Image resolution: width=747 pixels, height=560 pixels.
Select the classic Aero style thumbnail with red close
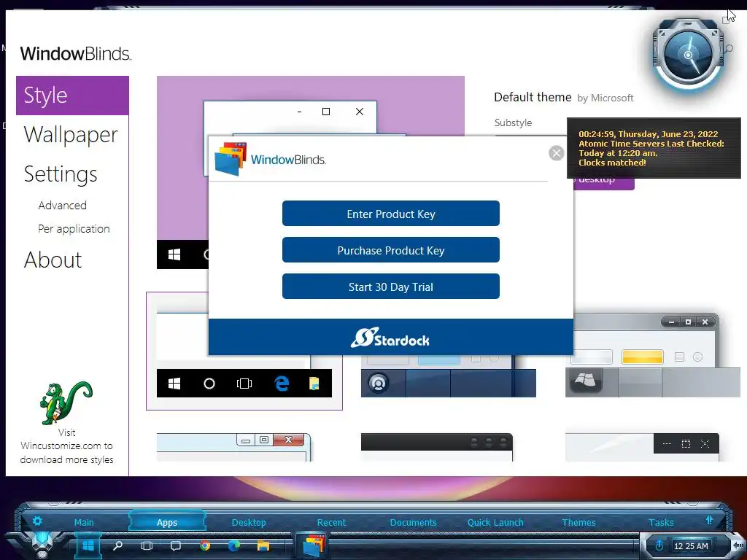(234, 447)
